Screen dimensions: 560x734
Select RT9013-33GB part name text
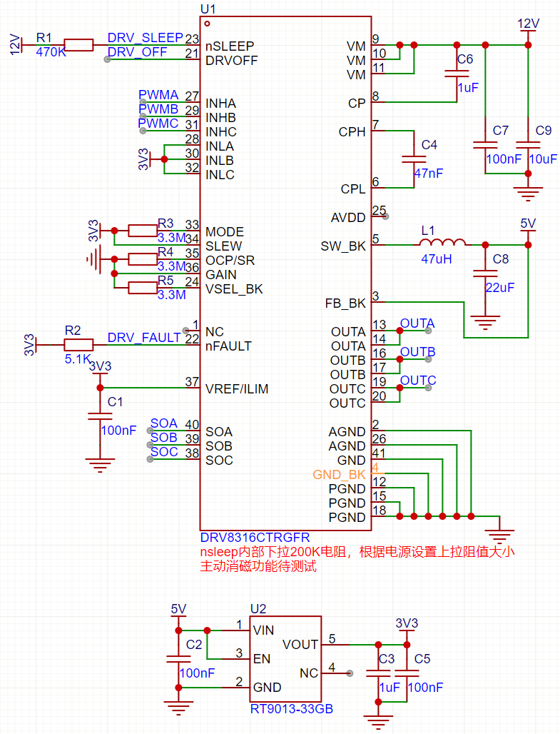(292, 709)
